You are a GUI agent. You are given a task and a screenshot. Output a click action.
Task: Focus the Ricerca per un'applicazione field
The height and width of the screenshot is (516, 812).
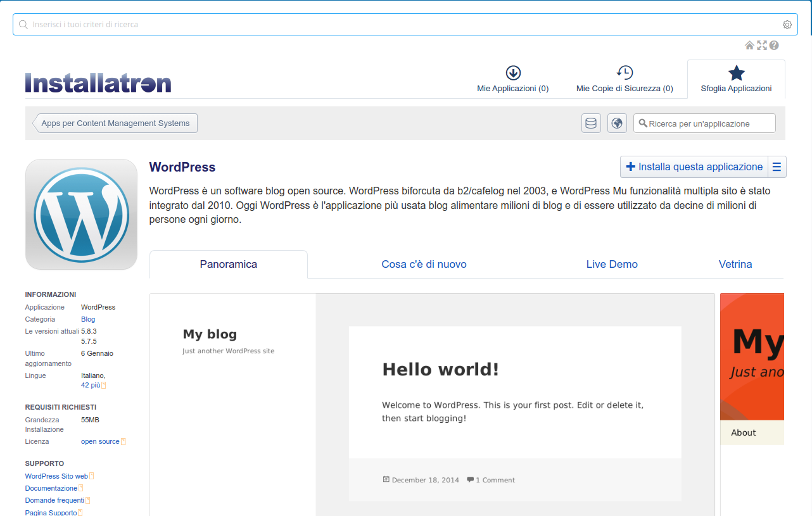click(704, 123)
